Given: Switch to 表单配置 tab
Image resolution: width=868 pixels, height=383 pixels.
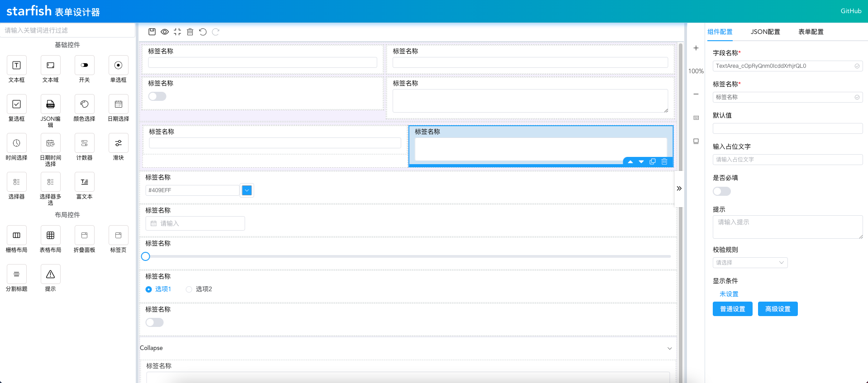Looking at the screenshot, I should (x=811, y=32).
